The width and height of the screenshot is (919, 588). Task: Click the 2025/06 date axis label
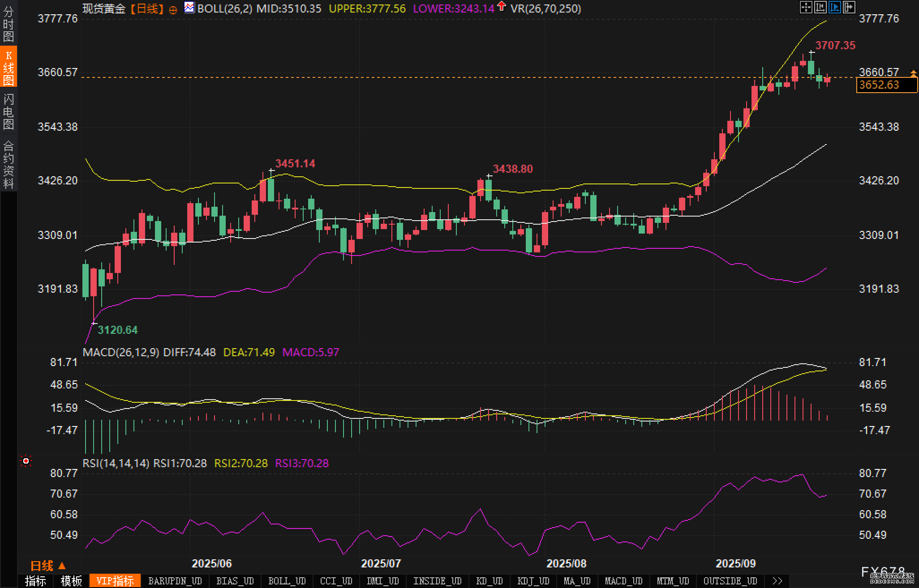tap(212, 563)
